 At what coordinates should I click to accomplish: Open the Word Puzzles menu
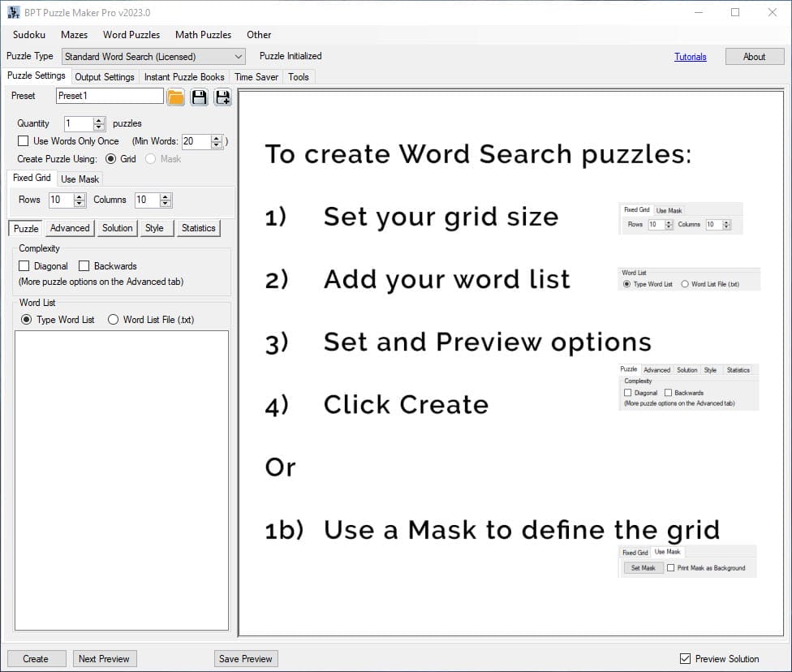pyautogui.click(x=131, y=35)
